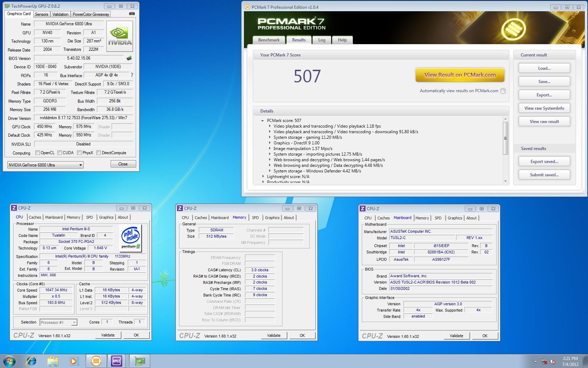Click CPU-Z title icon in Memory window
The image size is (588, 368).
[x=180, y=208]
